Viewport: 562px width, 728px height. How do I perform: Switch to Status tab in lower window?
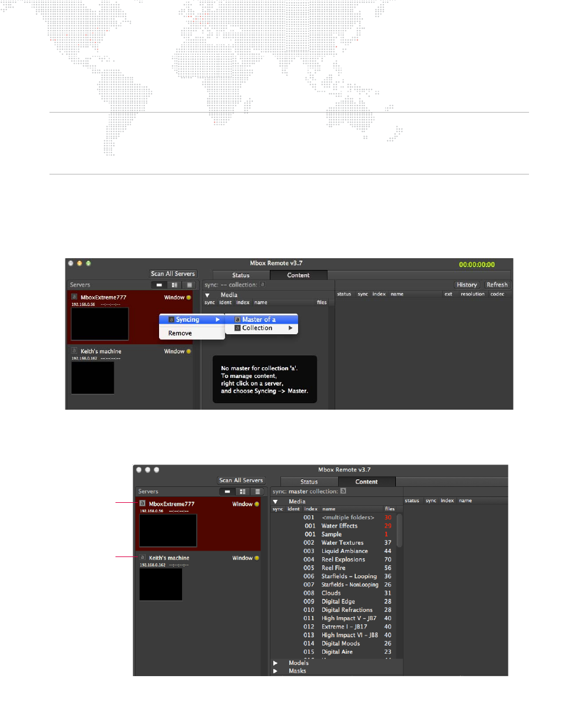(x=309, y=482)
